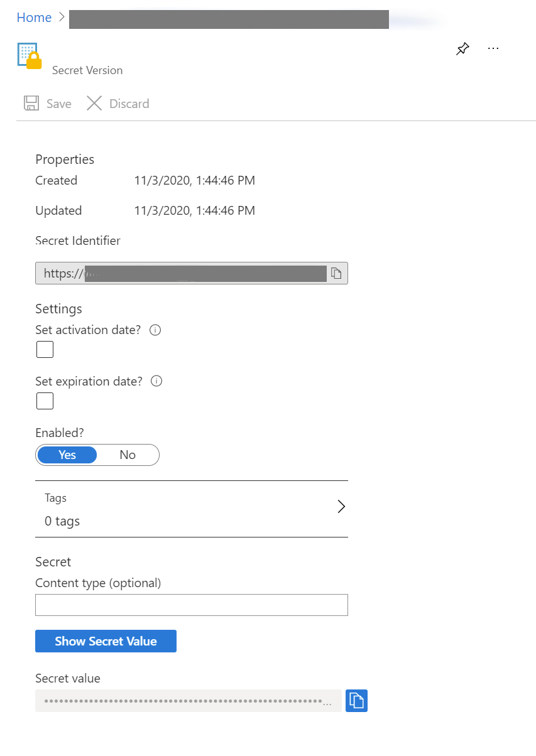Open the more options ellipsis menu
This screenshot has width=536, height=756.
click(493, 48)
